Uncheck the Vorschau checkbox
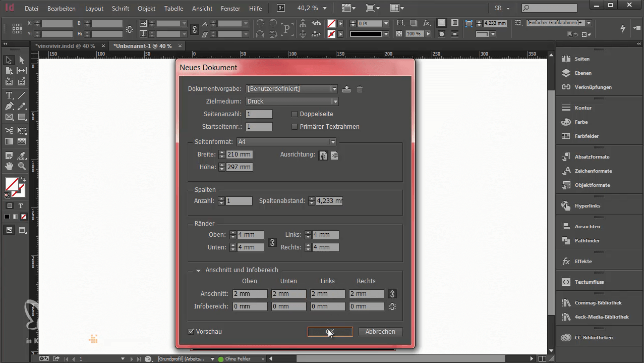The image size is (644, 363). coord(191,332)
